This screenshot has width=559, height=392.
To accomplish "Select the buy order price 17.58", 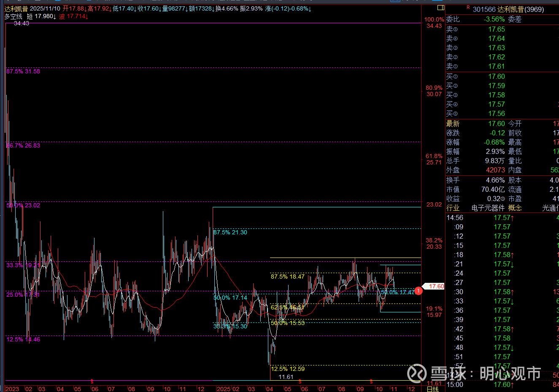I will [x=497, y=95].
